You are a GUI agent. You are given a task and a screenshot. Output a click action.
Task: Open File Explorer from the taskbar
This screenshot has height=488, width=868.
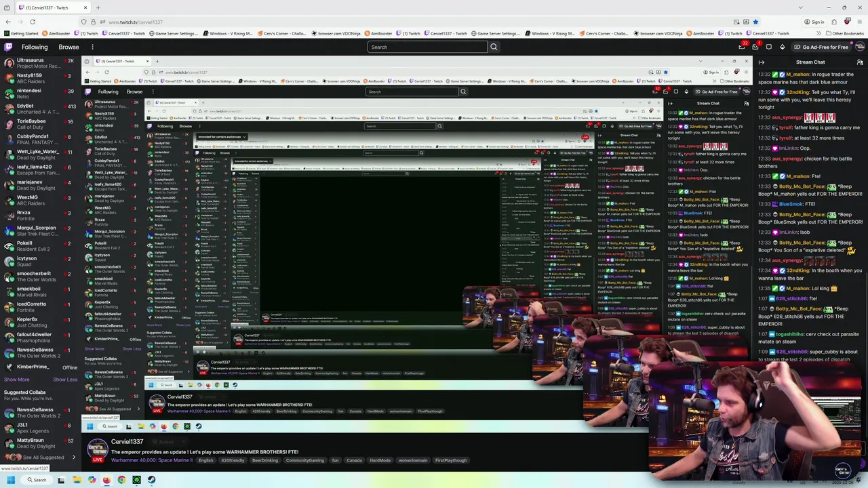coord(77,480)
